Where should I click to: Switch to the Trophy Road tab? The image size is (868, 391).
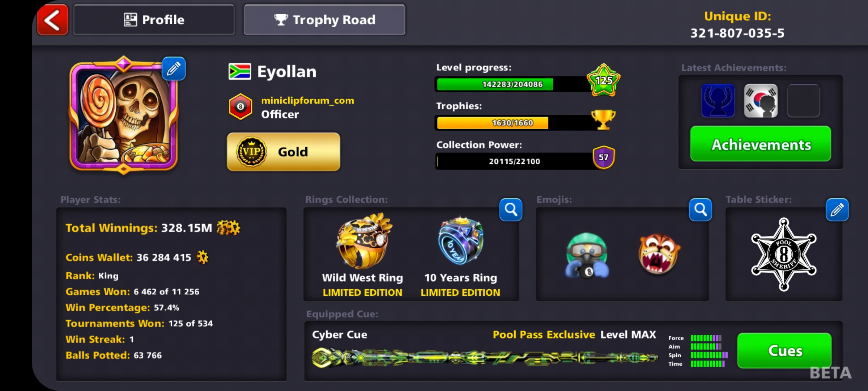324,20
